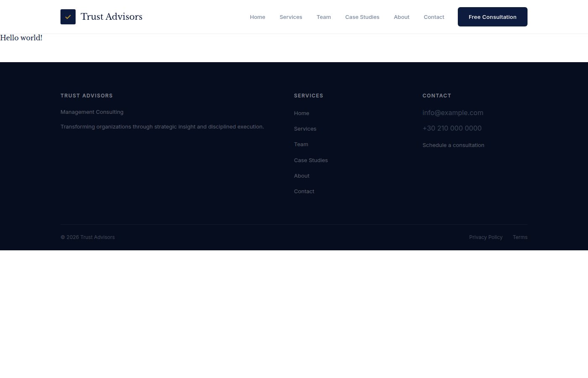Open the footer Services link
The height and width of the screenshot is (378, 588).
click(305, 129)
